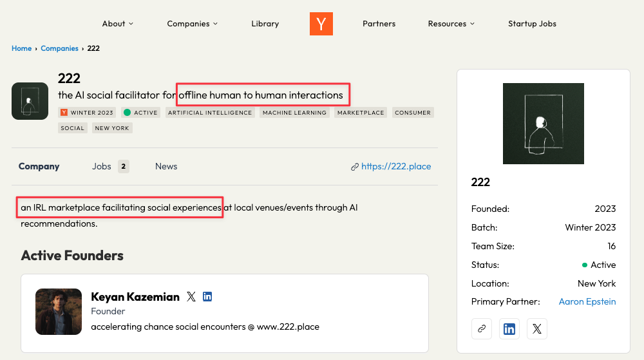Click the Jobs count badge 2
This screenshot has width=644, height=360.
click(x=123, y=166)
